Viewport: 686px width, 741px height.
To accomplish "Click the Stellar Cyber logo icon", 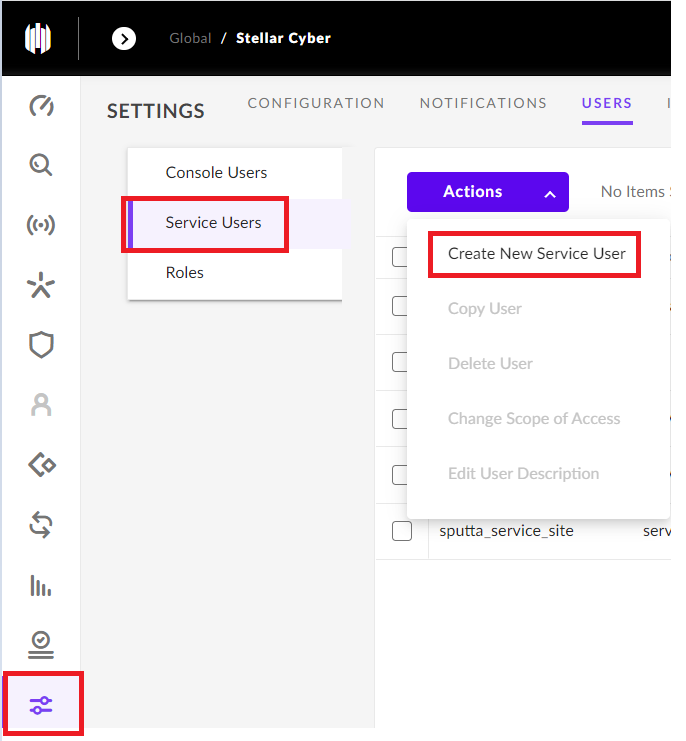I will coord(37,38).
